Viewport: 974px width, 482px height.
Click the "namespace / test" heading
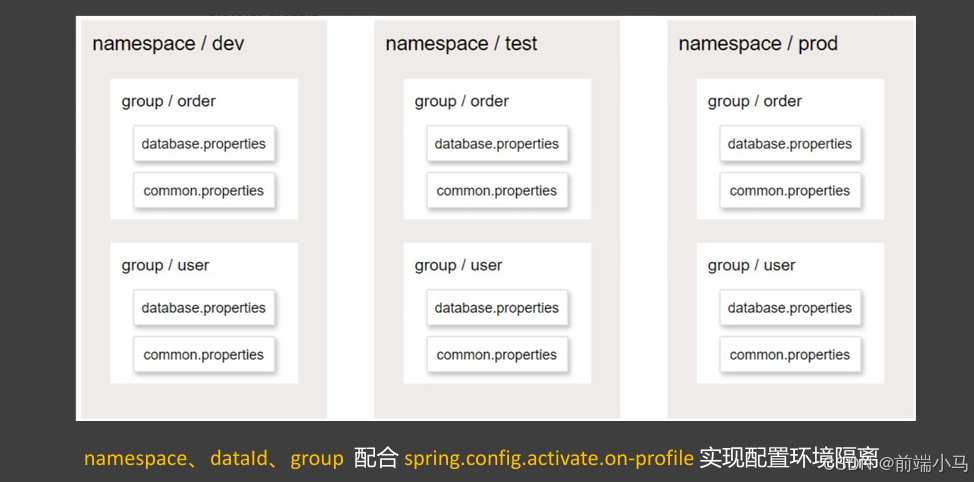pyautogui.click(x=461, y=44)
